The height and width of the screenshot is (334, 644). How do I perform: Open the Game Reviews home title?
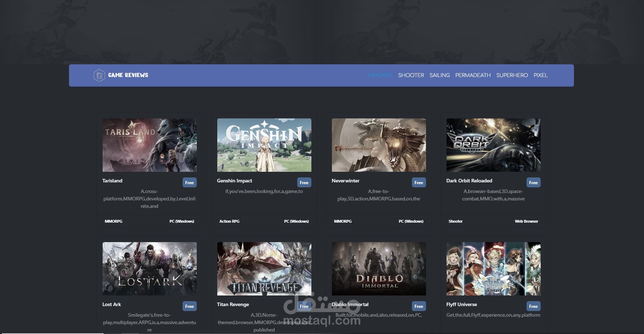(128, 75)
